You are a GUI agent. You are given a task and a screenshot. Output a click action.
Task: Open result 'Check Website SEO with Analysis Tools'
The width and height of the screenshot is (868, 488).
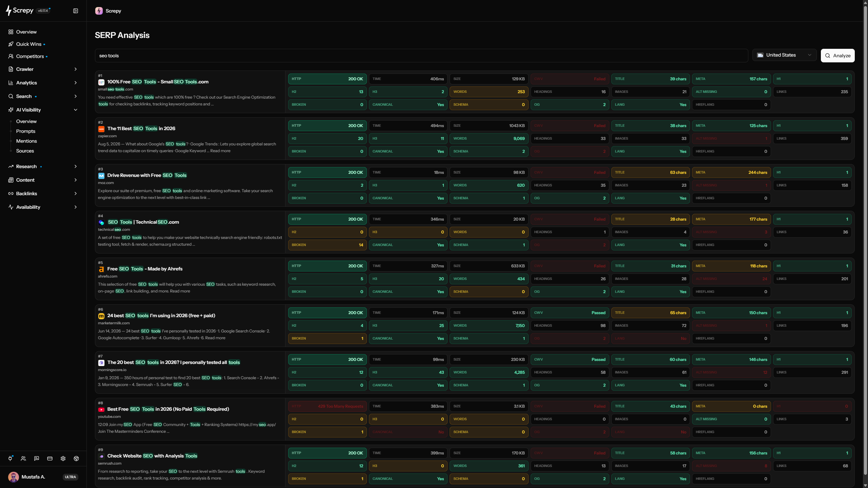tap(152, 456)
